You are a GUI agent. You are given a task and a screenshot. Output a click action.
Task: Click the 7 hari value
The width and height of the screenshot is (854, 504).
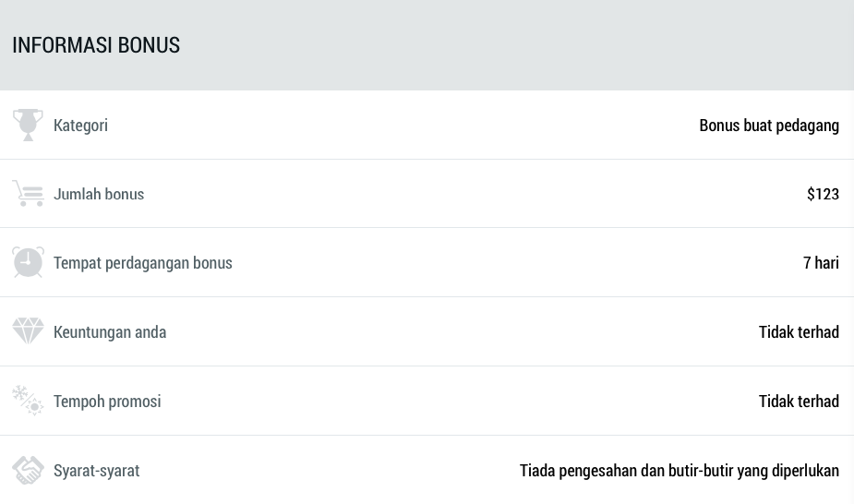coord(821,262)
